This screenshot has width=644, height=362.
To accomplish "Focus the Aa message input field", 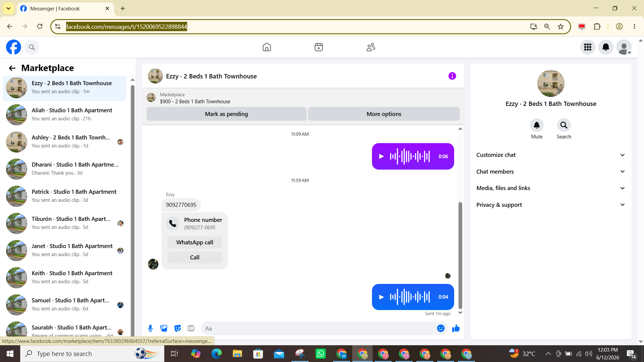I will point(319,328).
